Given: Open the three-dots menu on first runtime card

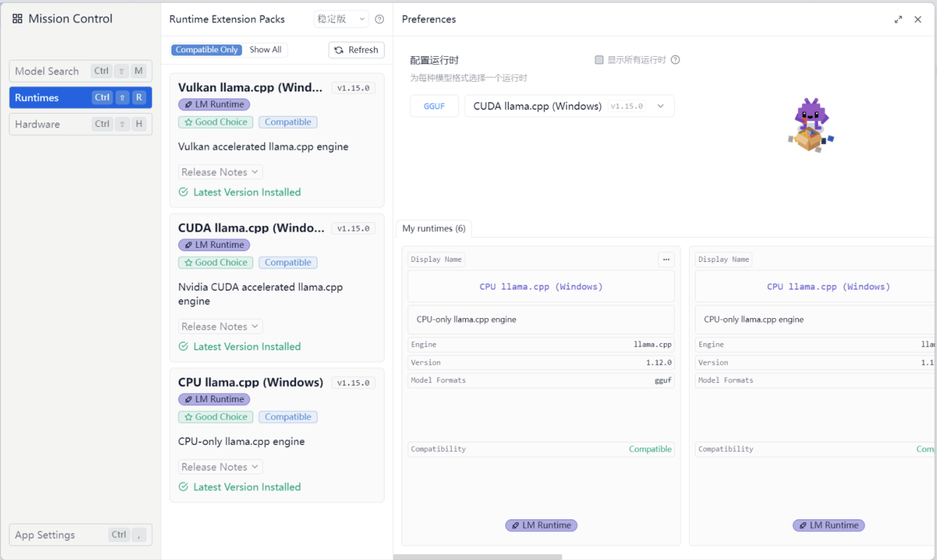Looking at the screenshot, I should 666,260.
